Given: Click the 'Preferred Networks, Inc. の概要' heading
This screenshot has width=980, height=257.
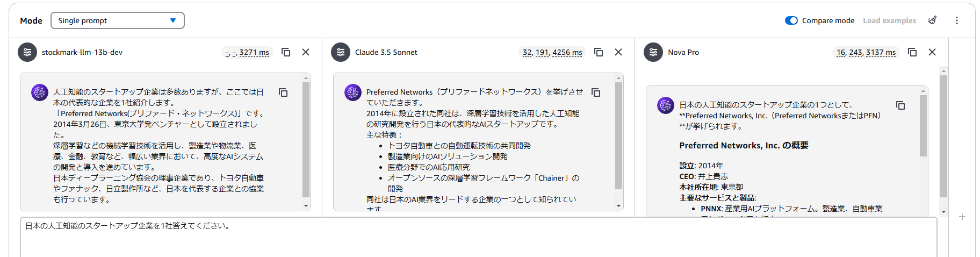Looking at the screenshot, I should [744, 146].
